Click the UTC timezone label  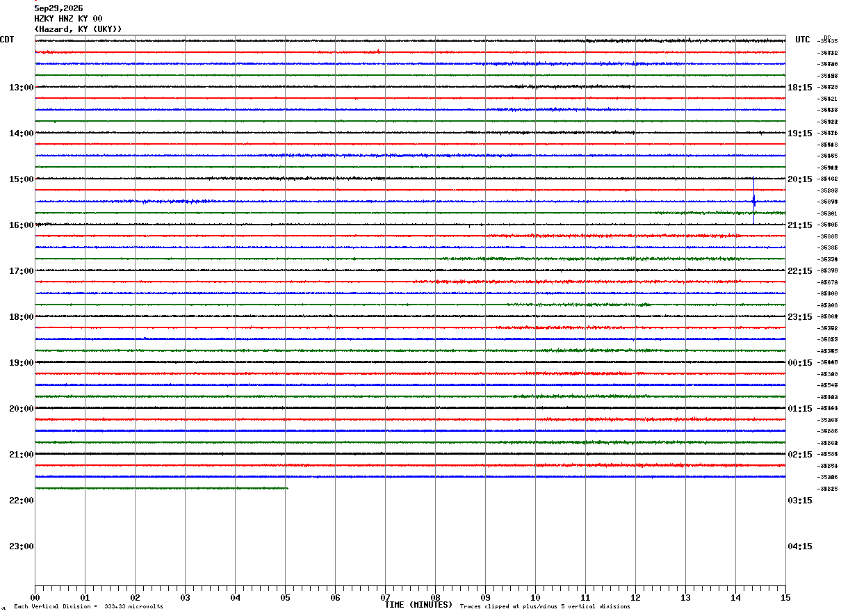803,40
